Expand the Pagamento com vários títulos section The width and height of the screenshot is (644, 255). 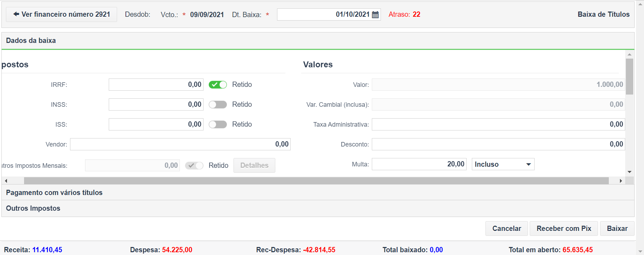click(54, 193)
